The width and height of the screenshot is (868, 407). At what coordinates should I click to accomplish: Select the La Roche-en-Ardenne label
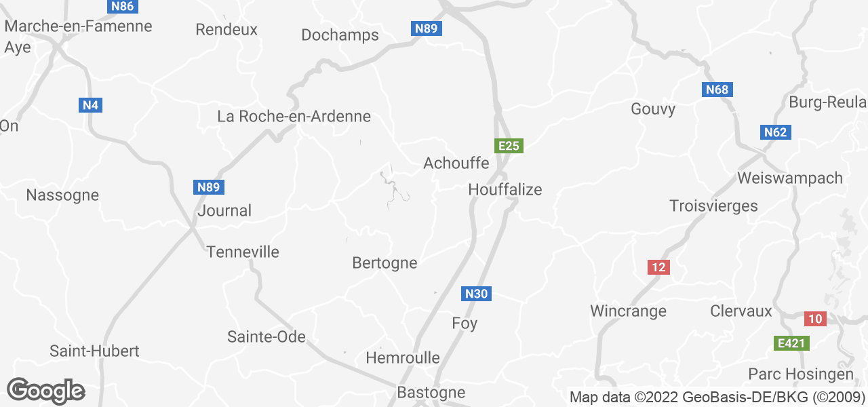(x=294, y=116)
